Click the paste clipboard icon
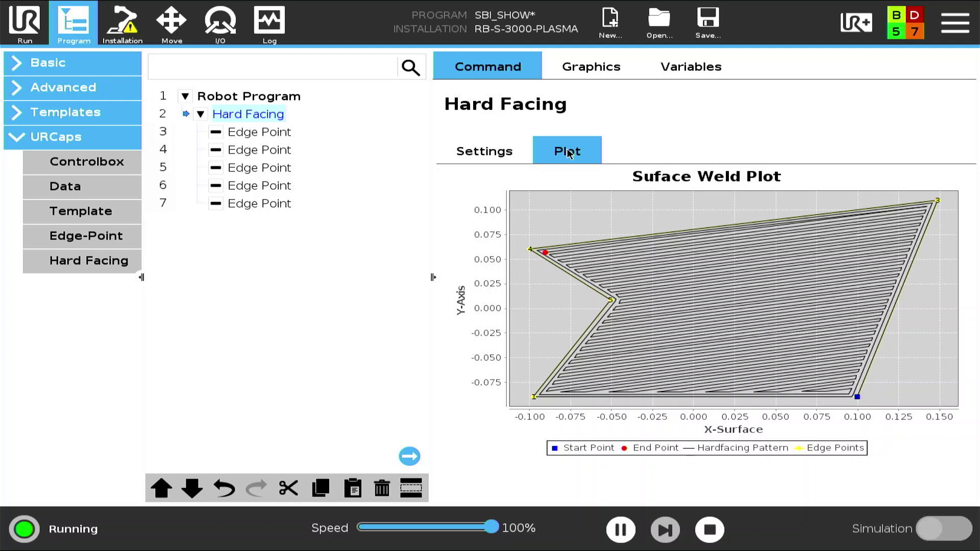 click(353, 488)
